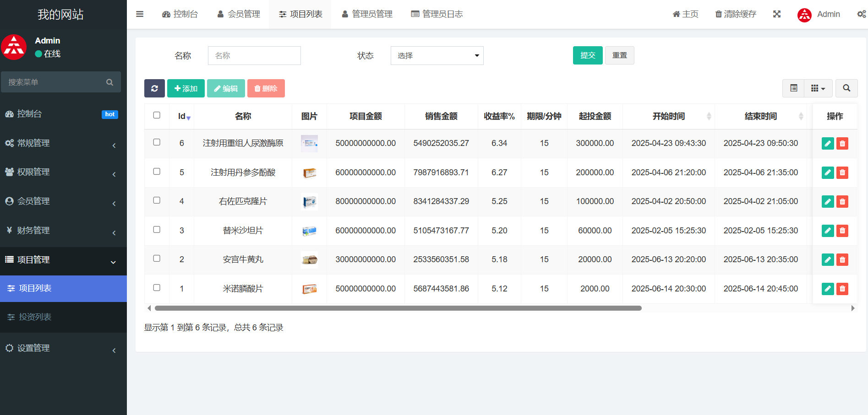The image size is (868, 415).
Task: Click the fullscreen expand icon
Action: coord(776,14)
